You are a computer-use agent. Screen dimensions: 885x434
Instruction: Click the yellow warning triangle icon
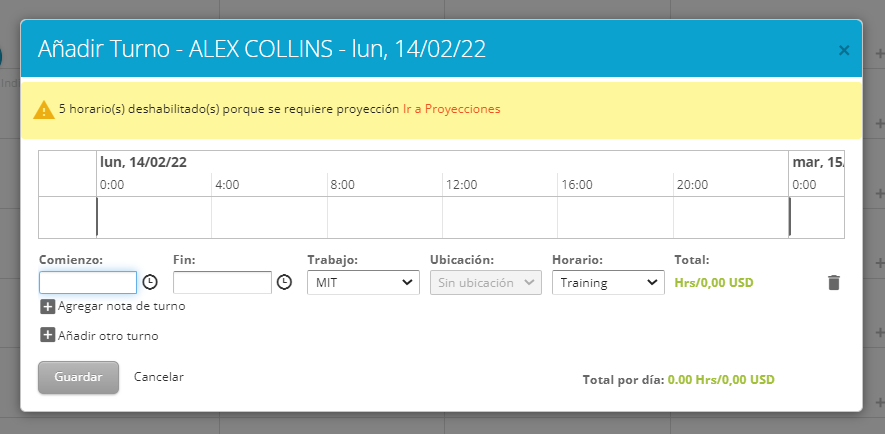click(44, 109)
